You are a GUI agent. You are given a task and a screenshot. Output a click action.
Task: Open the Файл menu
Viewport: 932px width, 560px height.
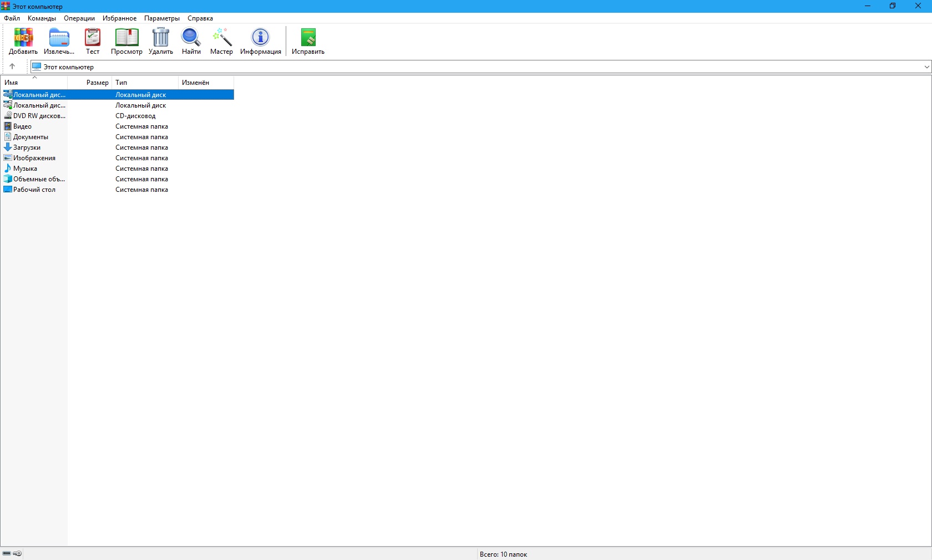point(12,18)
